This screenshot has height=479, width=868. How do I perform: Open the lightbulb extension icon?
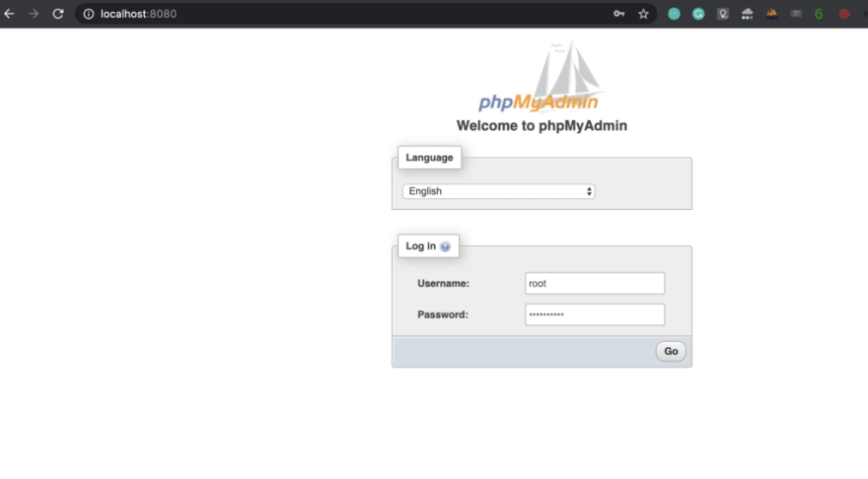pyautogui.click(x=722, y=14)
